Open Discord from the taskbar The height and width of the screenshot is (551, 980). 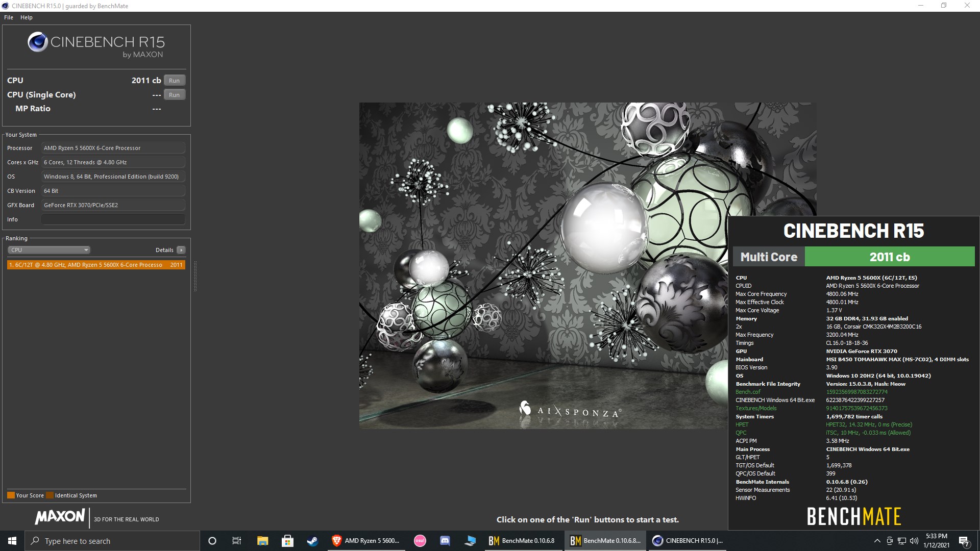445,541
